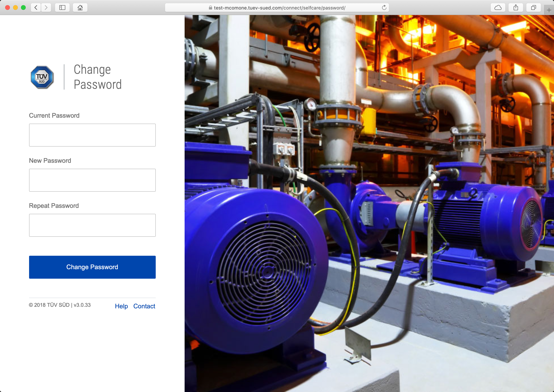Image resolution: width=554 pixels, height=392 pixels.
Task: Focus the Repeat Password field
Action: (x=92, y=225)
